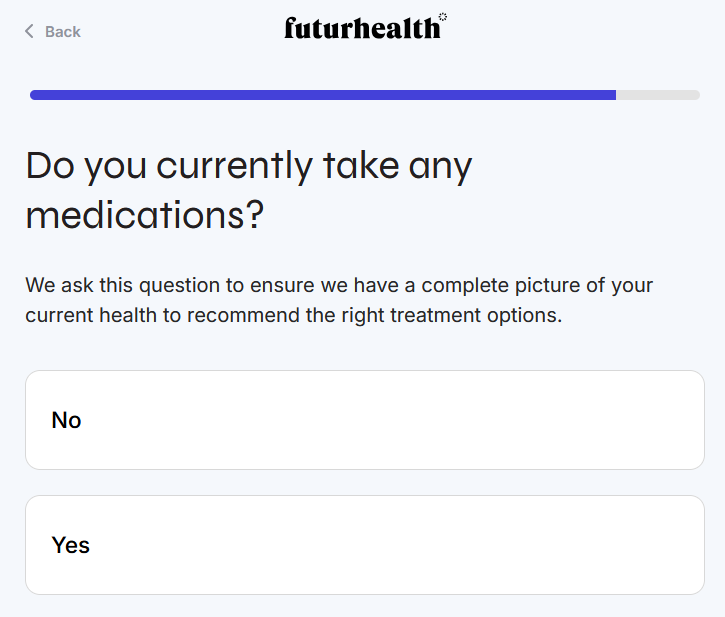This screenshot has height=617, width=725.
Task: Click the unfilled gray progress bar end
Action: point(660,95)
